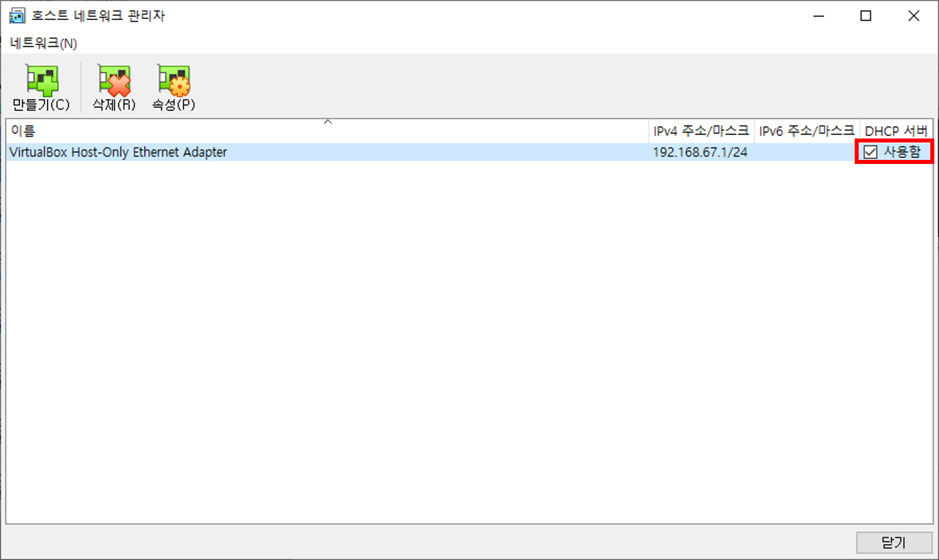Sort by the 이름 column header
This screenshot has height=560, width=939.
327,130
